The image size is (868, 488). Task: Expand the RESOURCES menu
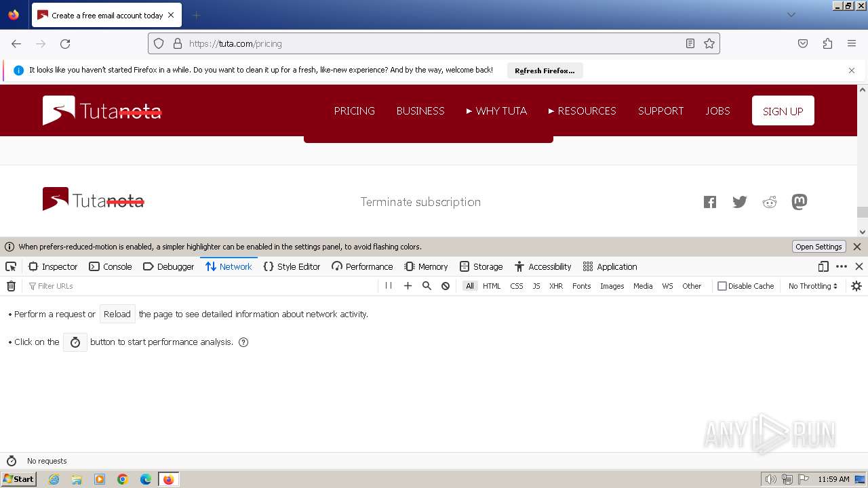click(583, 110)
